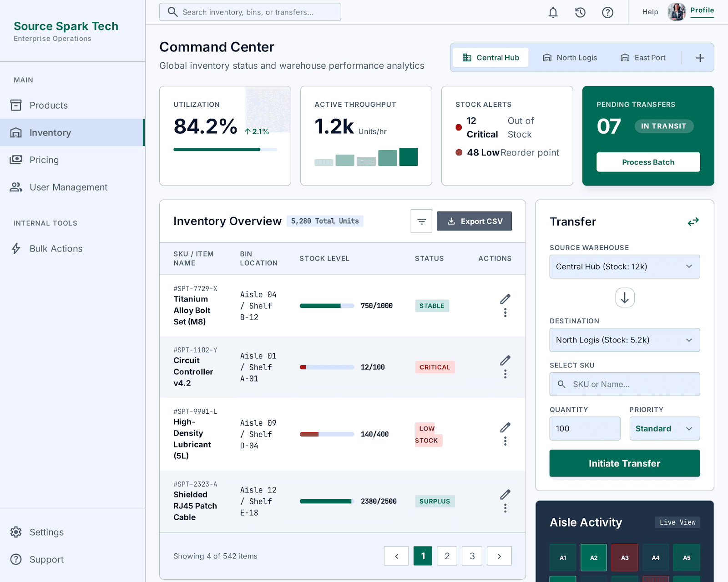
Task: Click the Process Batch button
Action: pyautogui.click(x=648, y=162)
